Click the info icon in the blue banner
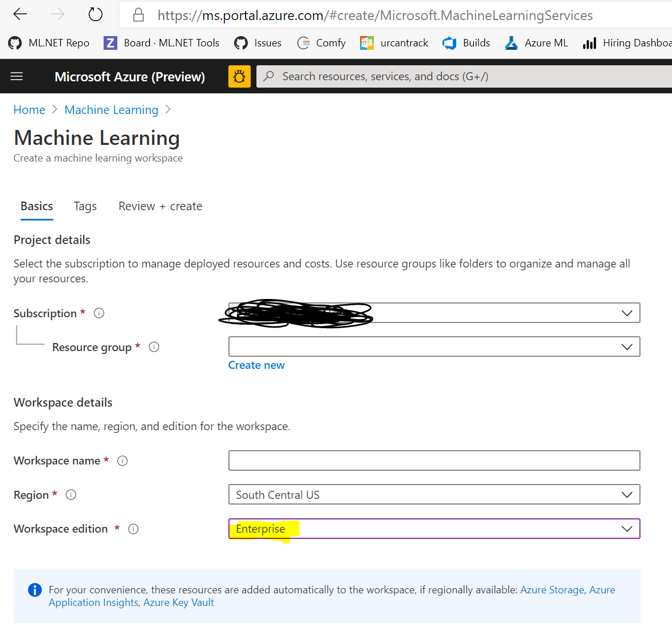This screenshot has height=634, width=672. pos(34,589)
